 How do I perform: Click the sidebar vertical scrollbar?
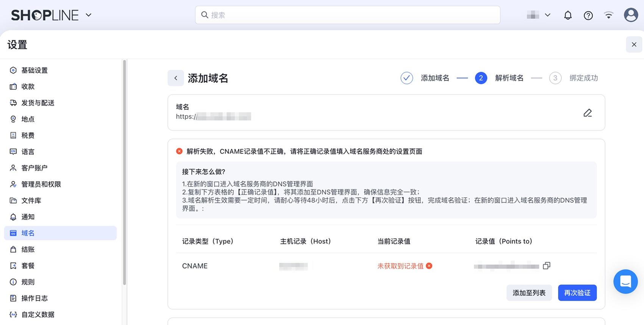coord(124,172)
